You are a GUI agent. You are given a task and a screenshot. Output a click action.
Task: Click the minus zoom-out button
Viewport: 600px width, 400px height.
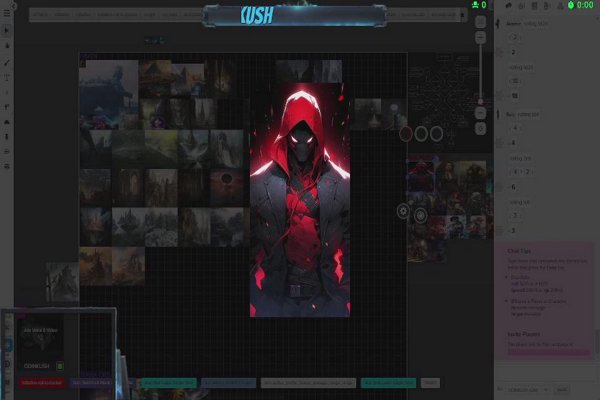(x=481, y=113)
